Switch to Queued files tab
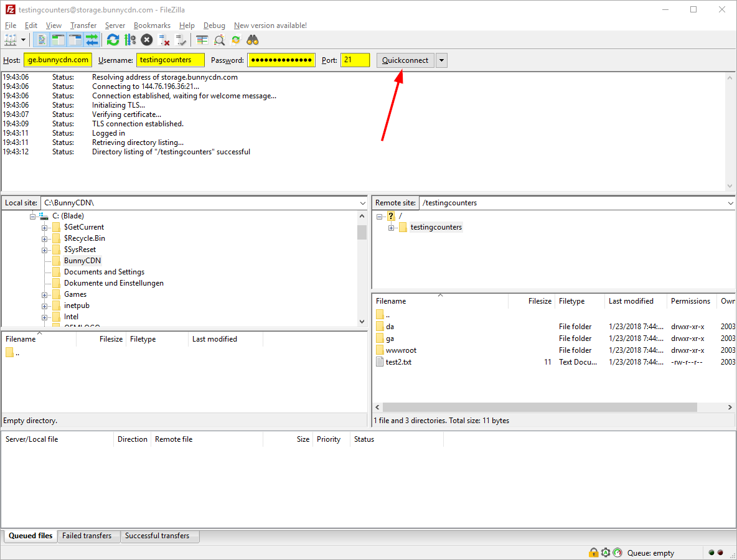The image size is (737, 560). pyautogui.click(x=31, y=536)
